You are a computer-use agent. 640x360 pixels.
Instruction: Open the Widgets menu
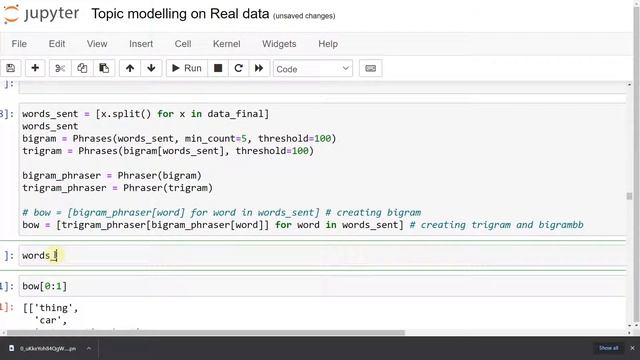pos(279,44)
